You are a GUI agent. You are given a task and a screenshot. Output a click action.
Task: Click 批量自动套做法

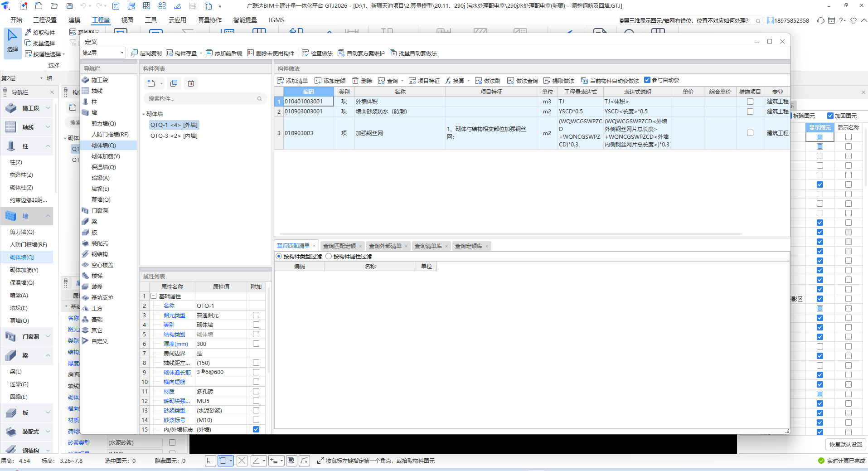(x=413, y=53)
